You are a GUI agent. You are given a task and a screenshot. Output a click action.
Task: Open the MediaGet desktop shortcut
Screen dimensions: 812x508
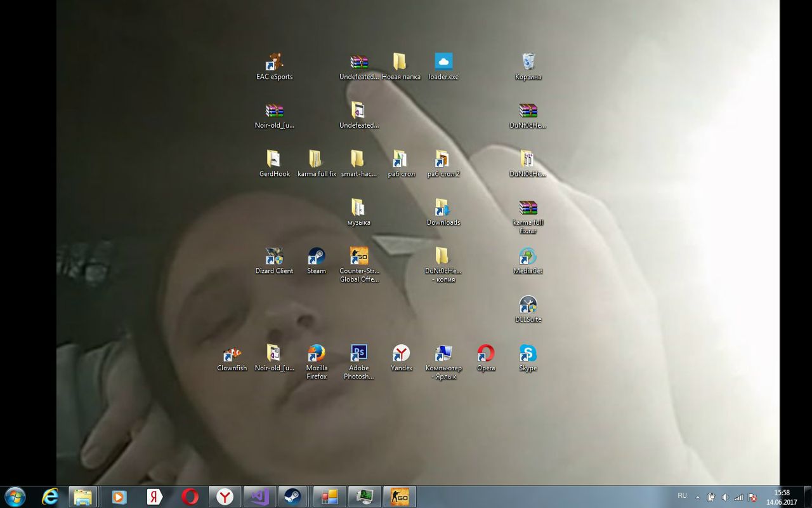[528, 257]
